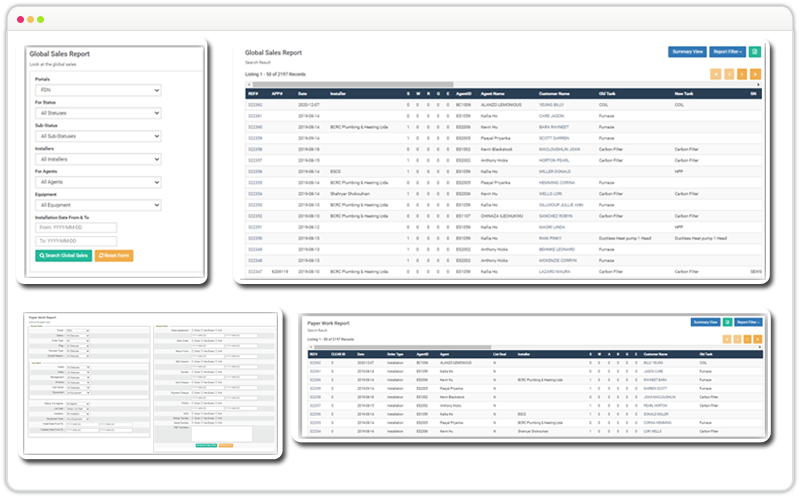Go to previous page in Global Sales Report
Image resolution: width=800 pixels, height=500 pixels.
coord(728,74)
